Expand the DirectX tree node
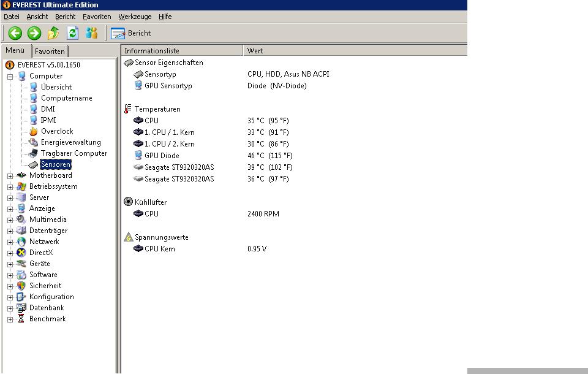The width and height of the screenshot is (588, 374). pos(10,253)
